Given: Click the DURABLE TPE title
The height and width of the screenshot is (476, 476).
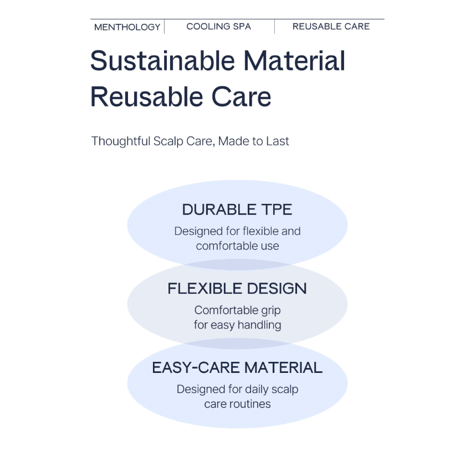Looking at the screenshot, I should (x=237, y=209).
